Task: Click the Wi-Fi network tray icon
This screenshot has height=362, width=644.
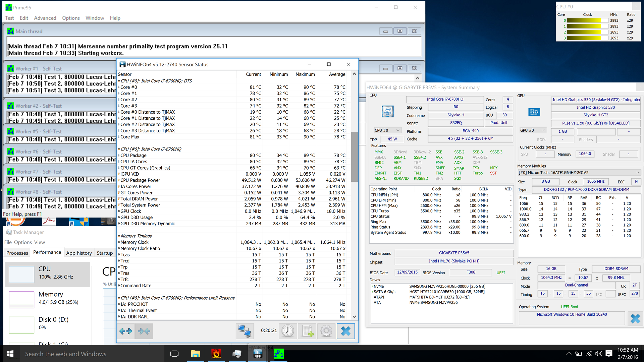Action: pyautogui.click(x=589, y=354)
